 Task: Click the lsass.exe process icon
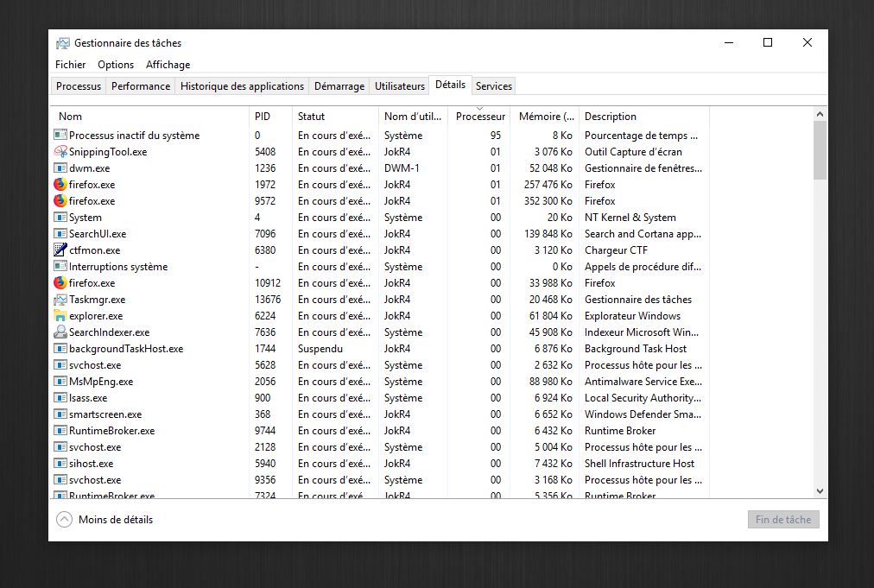click(x=60, y=397)
